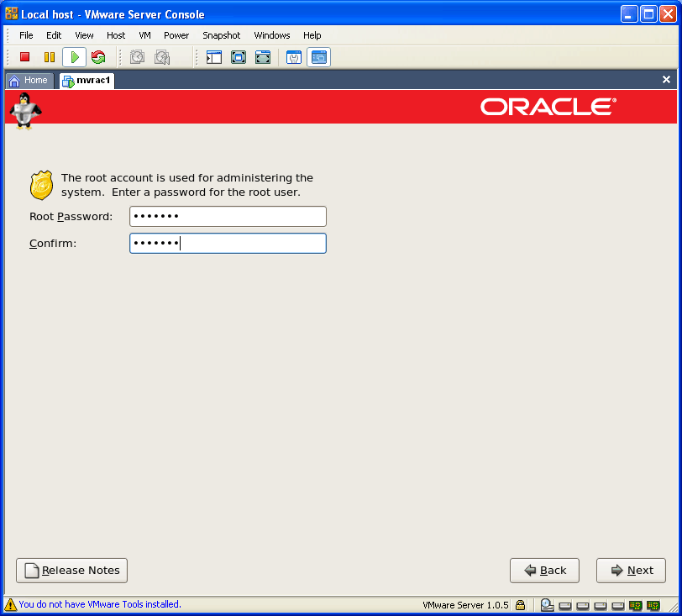Click the red Power Off button
The width and height of the screenshot is (682, 616).
25,57
